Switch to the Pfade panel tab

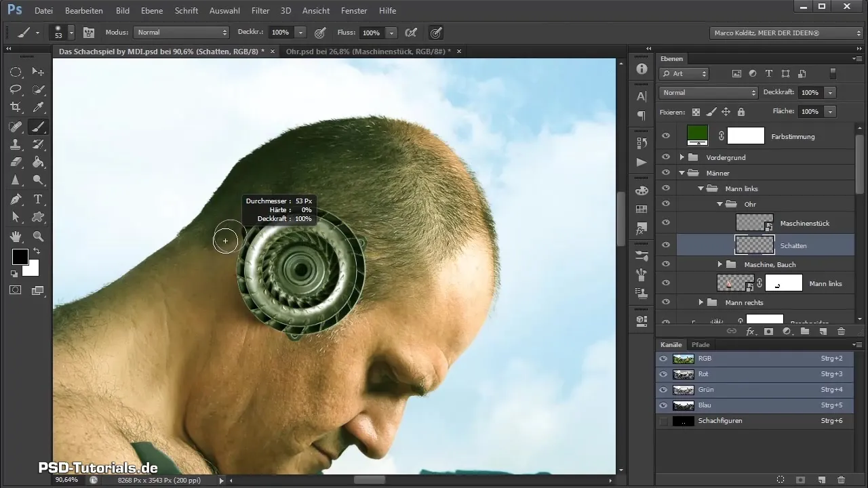[701, 345]
